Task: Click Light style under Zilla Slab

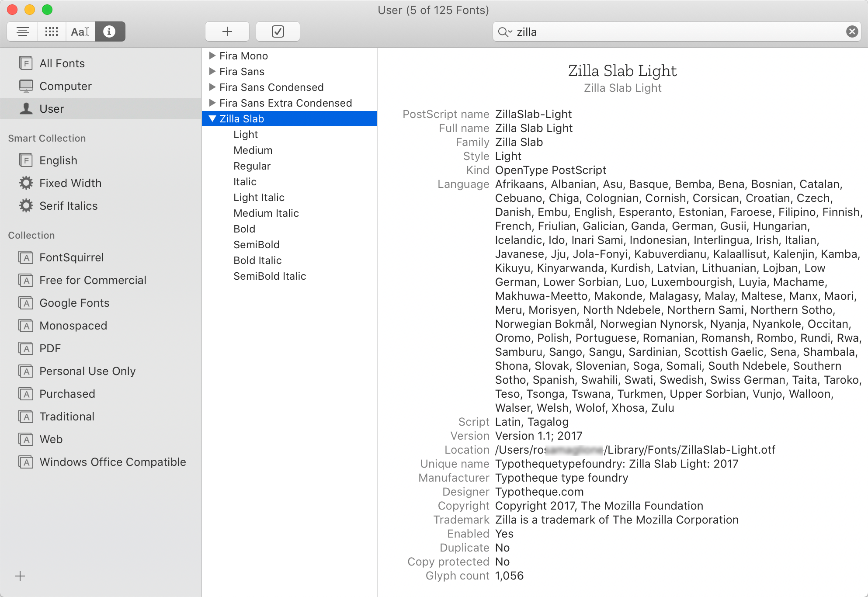Action: pyautogui.click(x=245, y=134)
